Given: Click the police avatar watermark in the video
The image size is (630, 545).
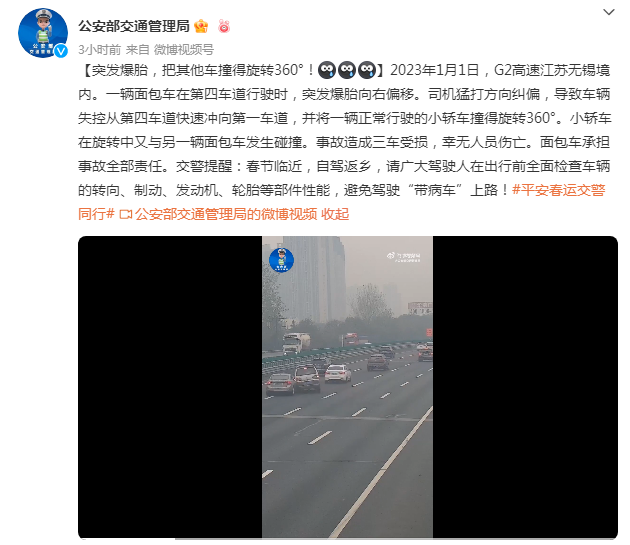Looking at the screenshot, I should coord(281,260).
